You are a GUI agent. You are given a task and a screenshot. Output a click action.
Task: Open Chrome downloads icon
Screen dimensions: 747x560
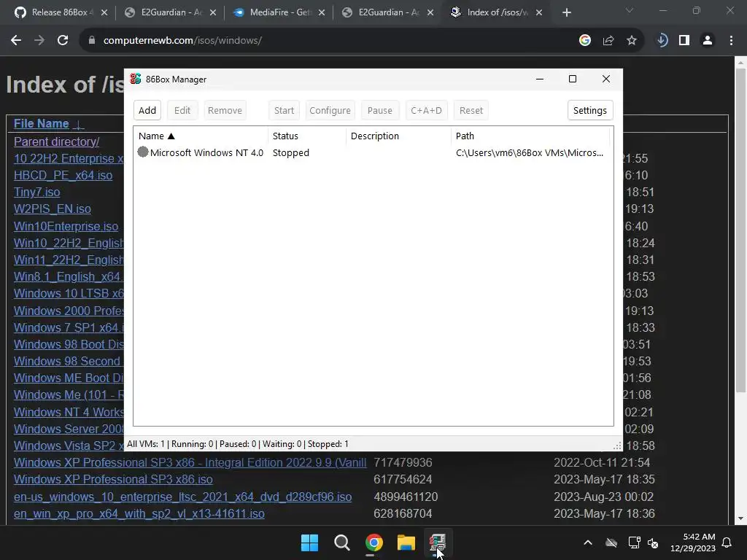coord(662,41)
